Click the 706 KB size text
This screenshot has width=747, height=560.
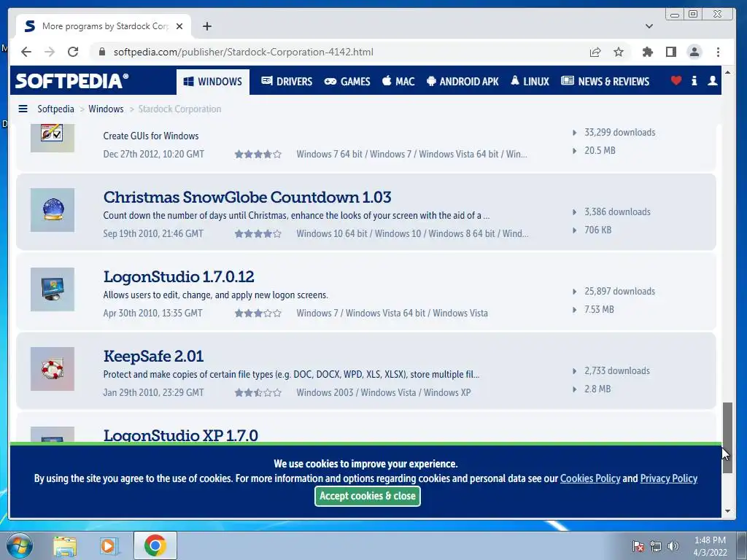coord(598,230)
